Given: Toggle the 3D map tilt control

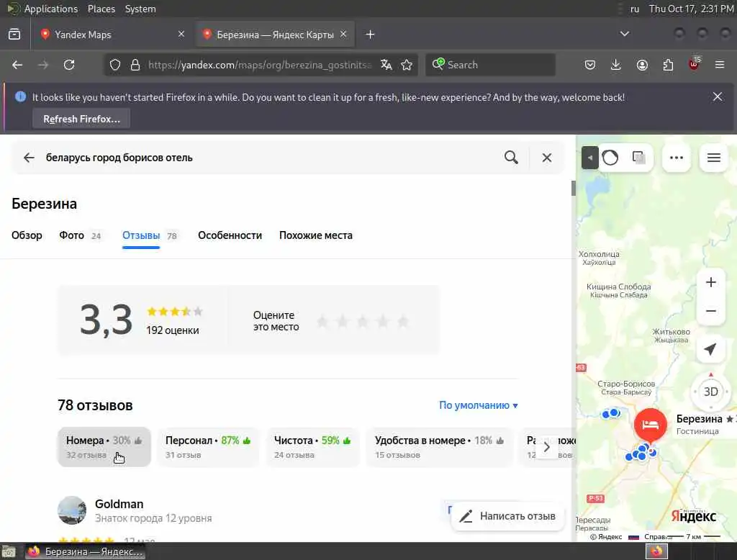Looking at the screenshot, I should coord(710,392).
